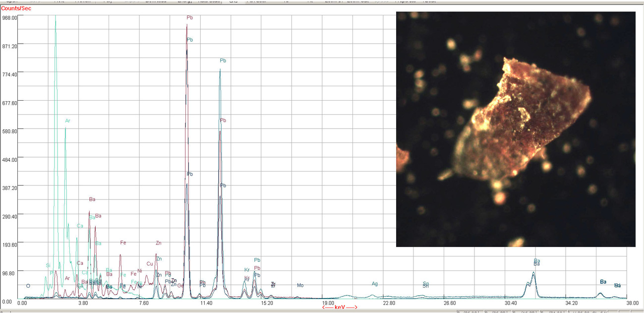Image resolution: width=644 pixels, height=314 pixels.
Task: Click the 3.80 keV tick label
Action: tap(83, 303)
